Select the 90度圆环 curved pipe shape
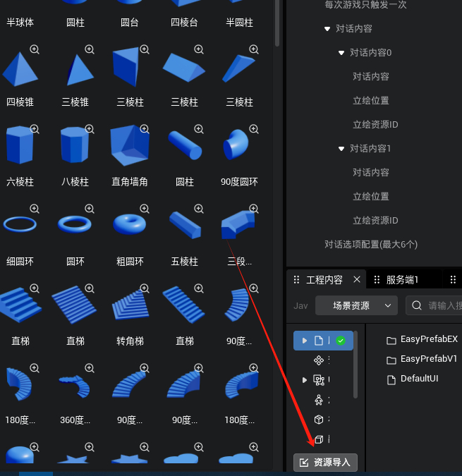This screenshot has height=476, width=462. click(x=236, y=145)
